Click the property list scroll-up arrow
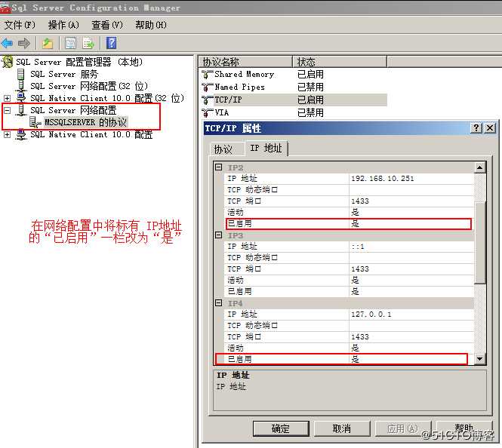This screenshot has height=448, width=502. [x=479, y=167]
